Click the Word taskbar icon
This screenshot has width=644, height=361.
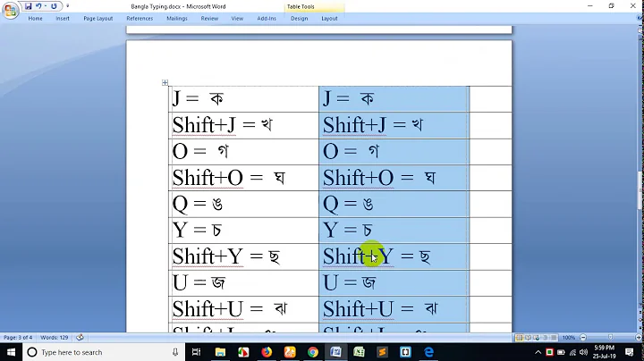coord(336,352)
